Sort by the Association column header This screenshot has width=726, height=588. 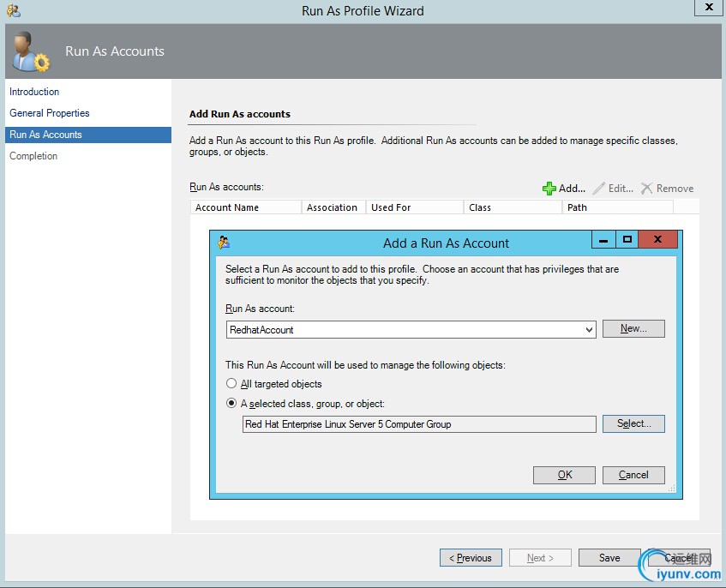click(333, 207)
